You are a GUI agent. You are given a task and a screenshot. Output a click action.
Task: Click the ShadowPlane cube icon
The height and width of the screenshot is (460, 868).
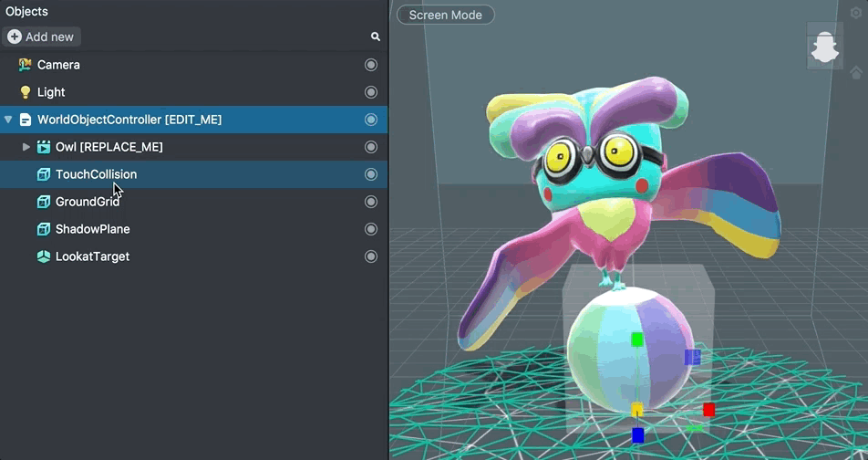click(x=43, y=229)
